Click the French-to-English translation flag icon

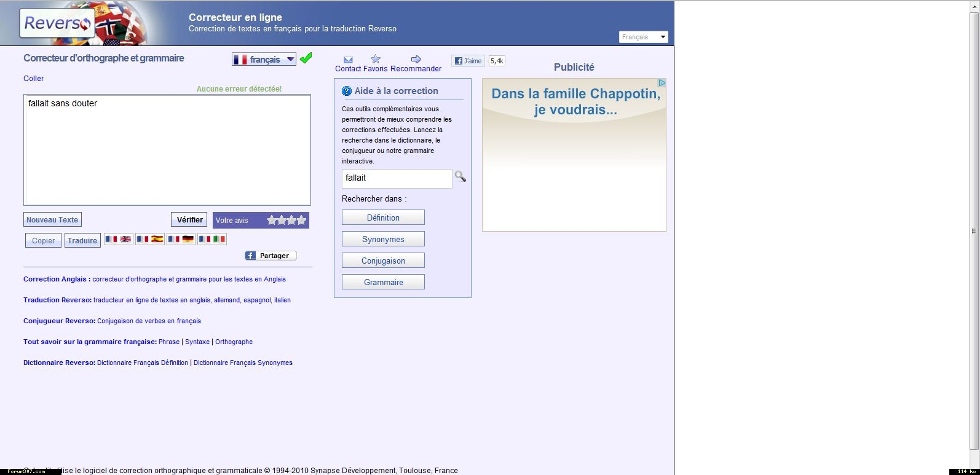tap(119, 240)
